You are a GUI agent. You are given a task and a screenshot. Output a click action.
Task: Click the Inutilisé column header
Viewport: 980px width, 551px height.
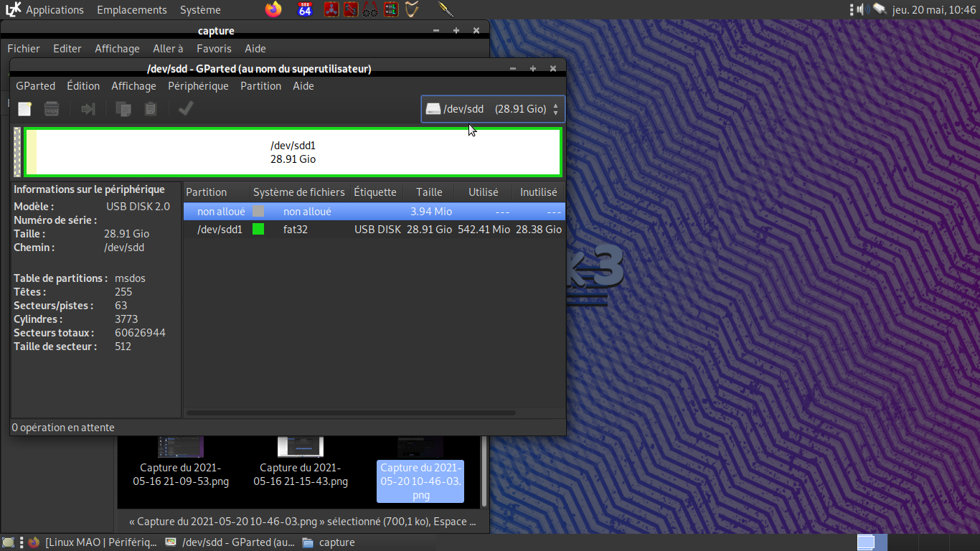(x=538, y=192)
